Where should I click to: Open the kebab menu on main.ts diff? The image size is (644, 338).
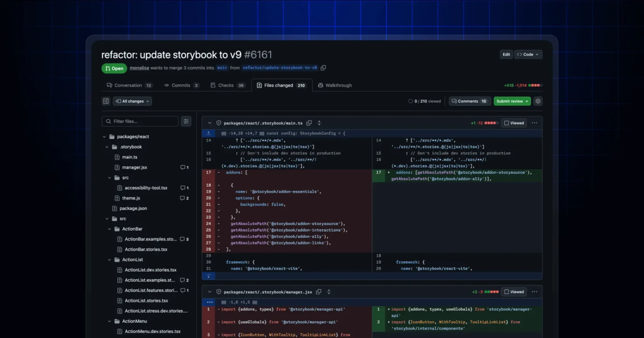coord(534,122)
